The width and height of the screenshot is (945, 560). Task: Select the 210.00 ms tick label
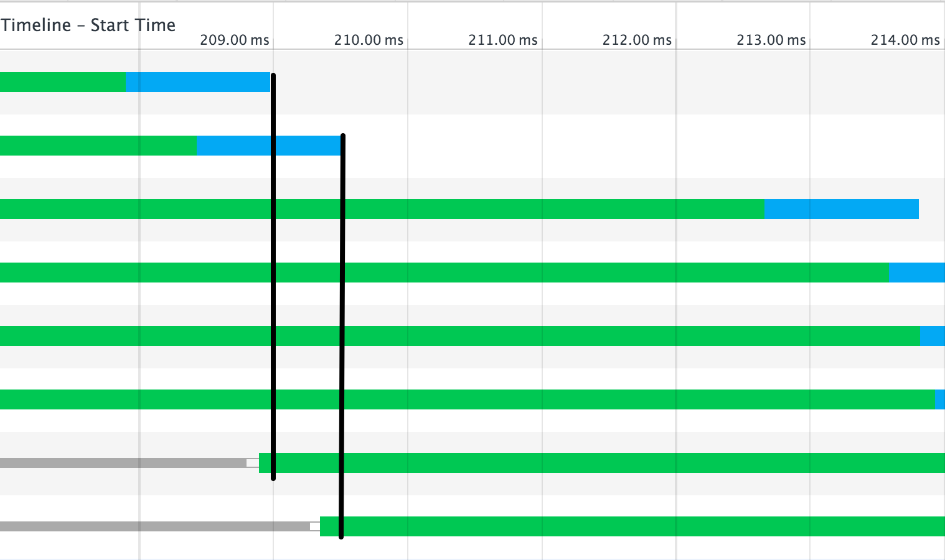(x=369, y=40)
